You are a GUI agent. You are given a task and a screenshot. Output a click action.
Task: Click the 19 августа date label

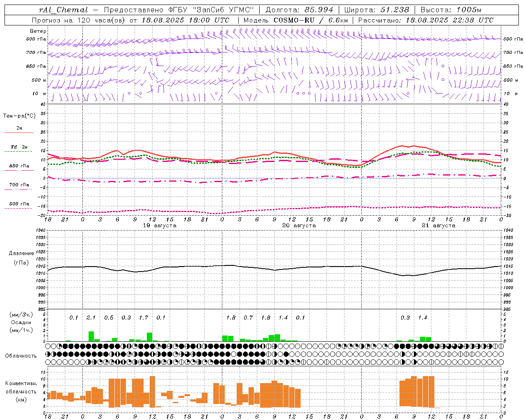pos(160,226)
